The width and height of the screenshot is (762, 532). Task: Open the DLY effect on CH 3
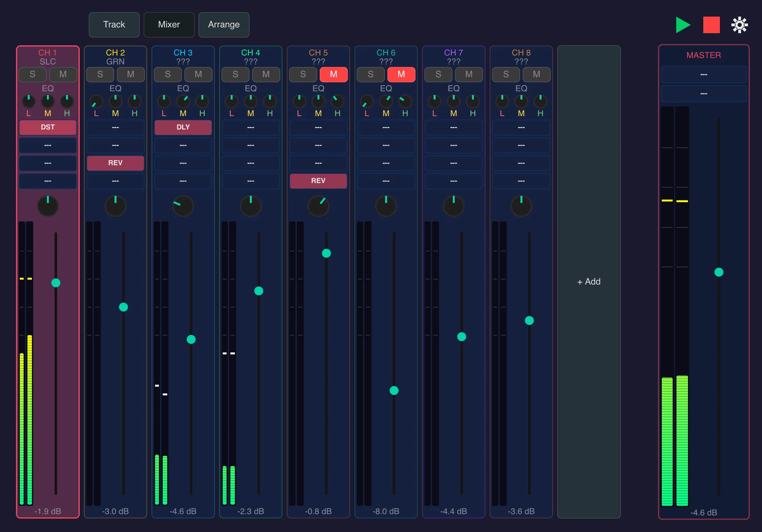point(183,127)
